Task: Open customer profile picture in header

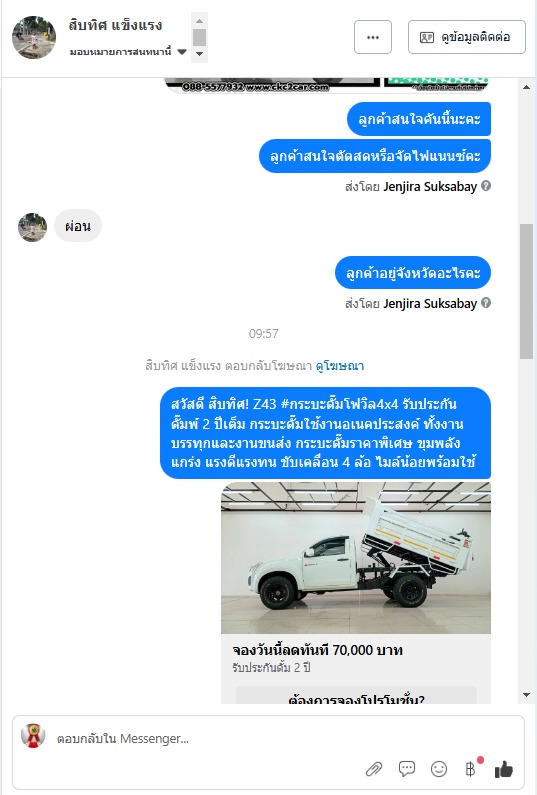Action: (x=34, y=37)
